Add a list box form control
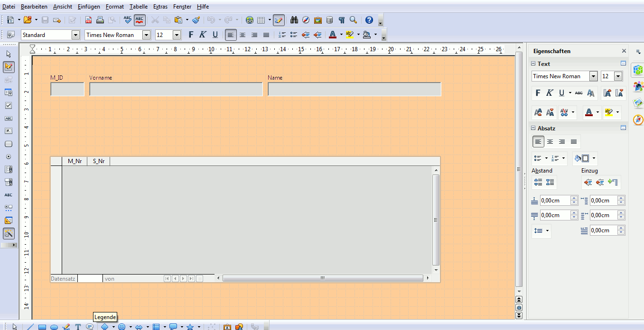 9,169
